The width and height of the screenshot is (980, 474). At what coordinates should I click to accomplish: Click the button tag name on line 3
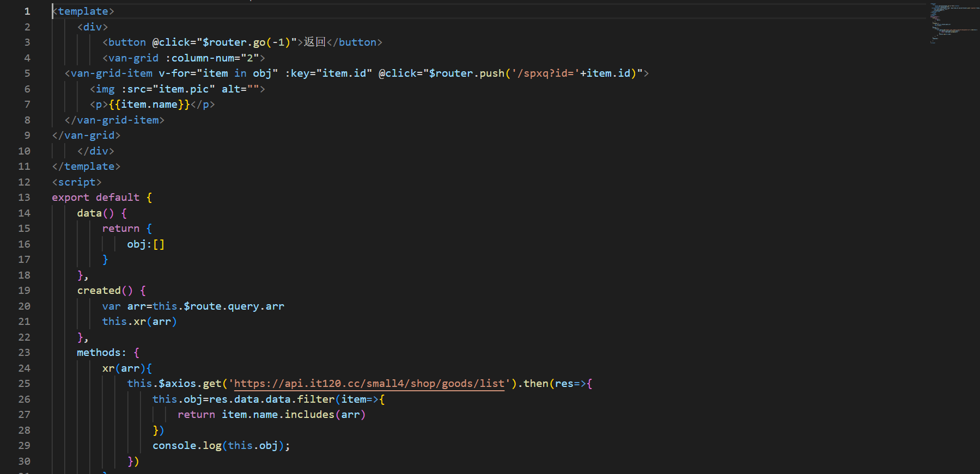pyautogui.click(x=127, y=42)
